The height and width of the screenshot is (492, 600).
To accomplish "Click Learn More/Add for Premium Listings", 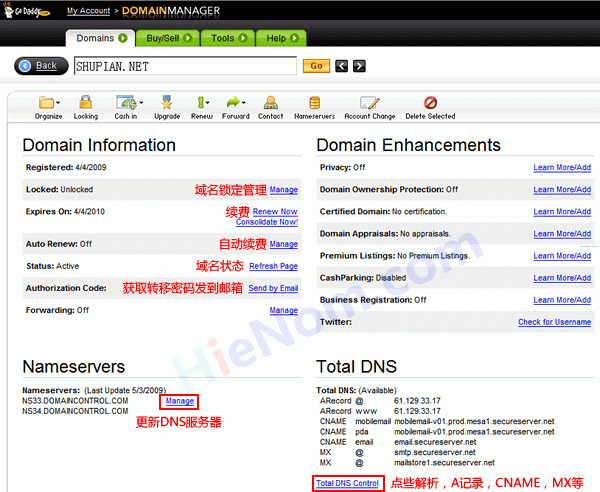I will click(562, 256).
